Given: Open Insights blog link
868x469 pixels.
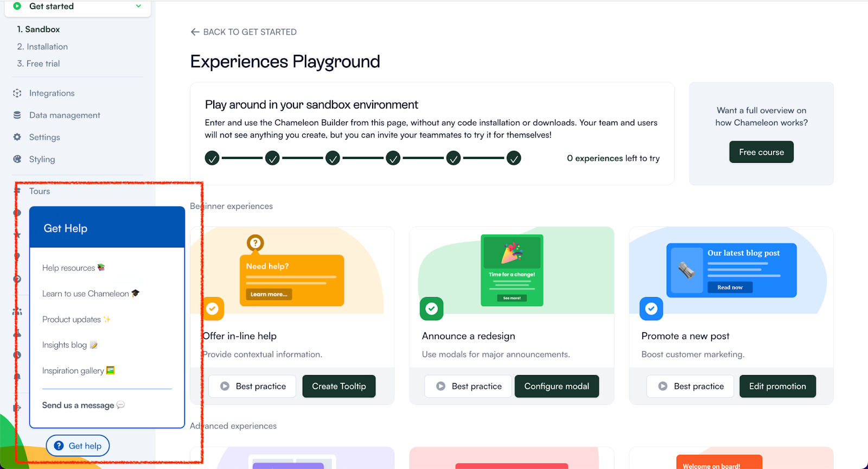Looking at the screenshot, I should click(x=69, y=345).
